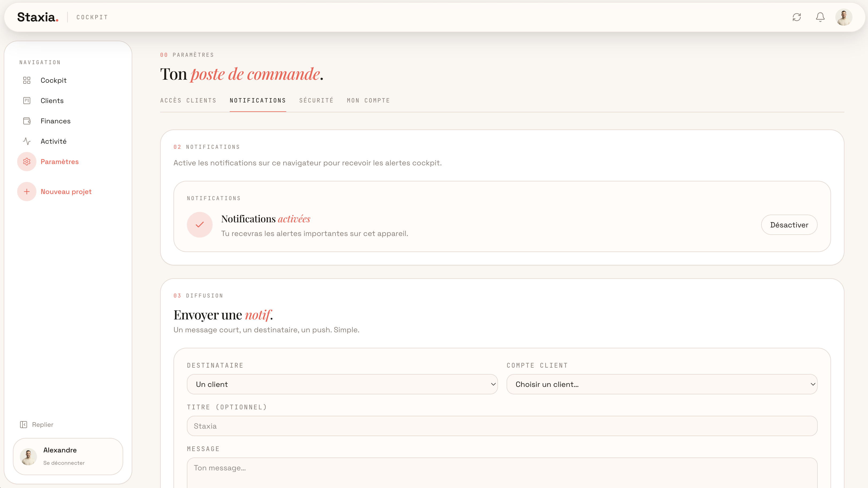Switch to the Accès clients tab
Screen dimensions: 868x488
[x=188, y=100]
